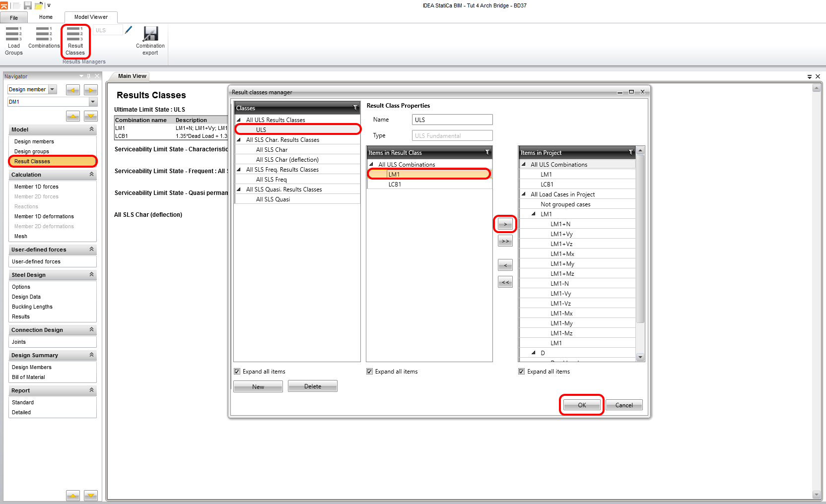
Task: Toggle Expand all items under Items in Project
Action: coord(522,372)
